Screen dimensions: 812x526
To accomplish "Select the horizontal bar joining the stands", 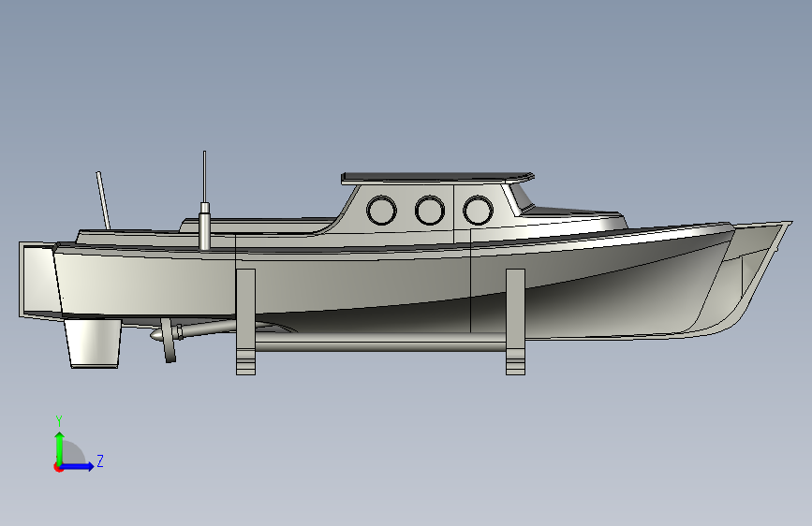I will 380,343.
